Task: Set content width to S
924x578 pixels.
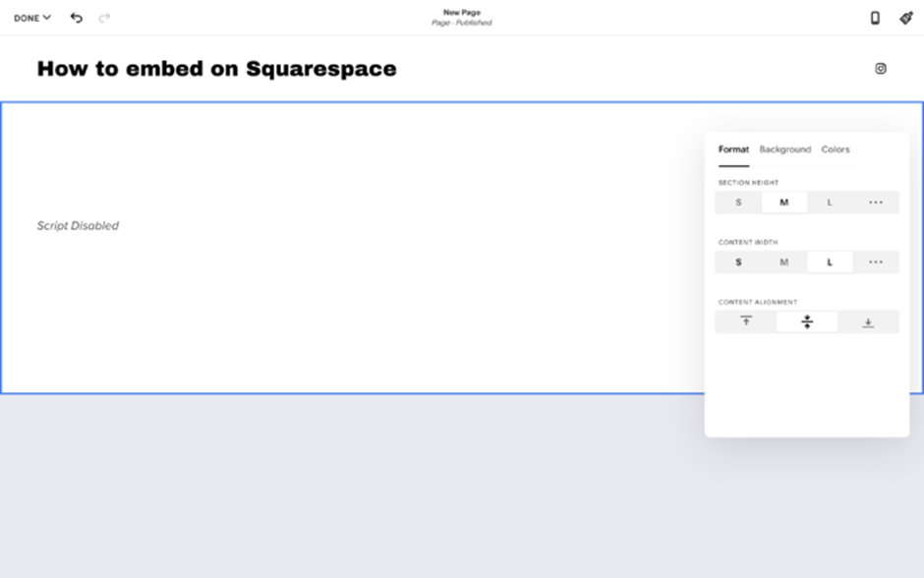Action: [738, 262]
